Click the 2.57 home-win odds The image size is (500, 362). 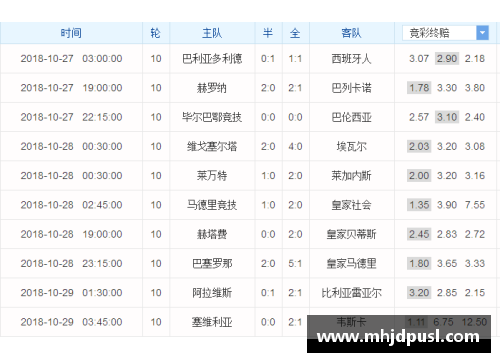click(x=419, y=117)
